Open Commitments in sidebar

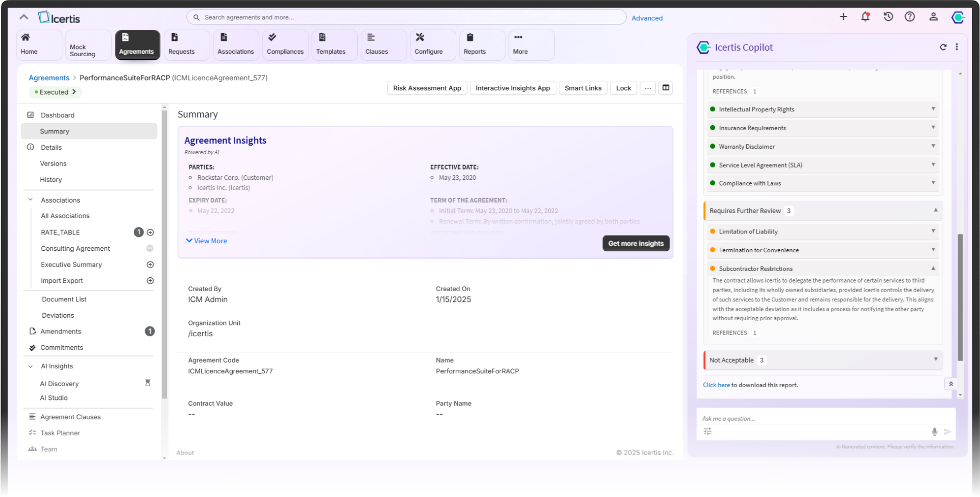(62, 348)
